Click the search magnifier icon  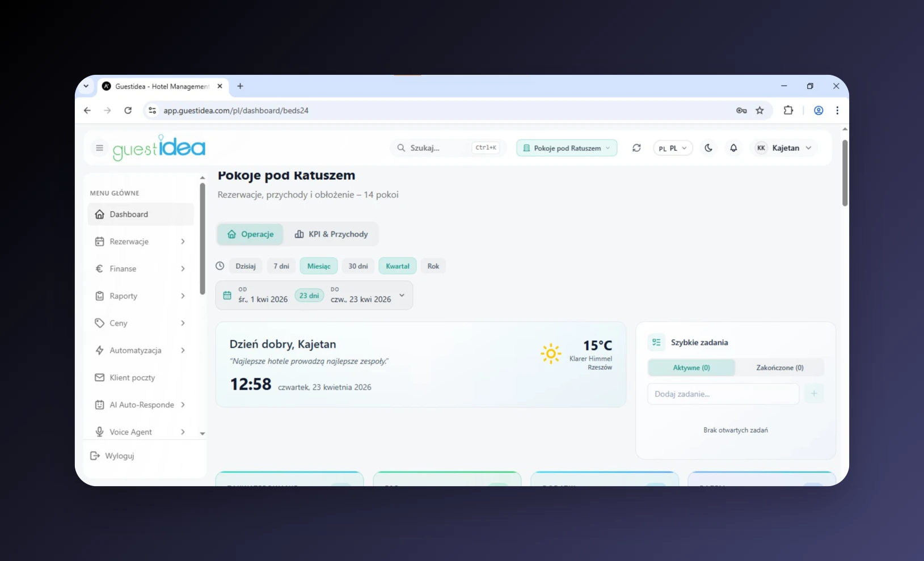(x=401, y=148)
